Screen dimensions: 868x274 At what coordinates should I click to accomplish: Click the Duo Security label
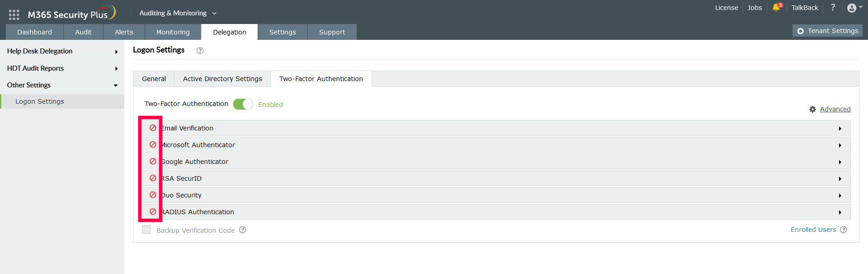[x=181, y=195]
